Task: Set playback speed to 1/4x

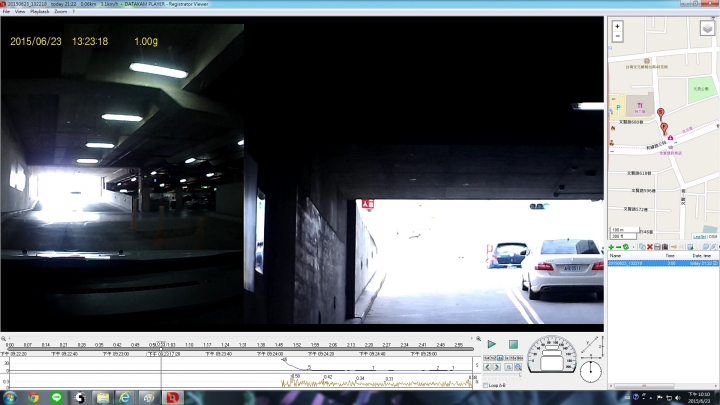Action: coord(486,358)
